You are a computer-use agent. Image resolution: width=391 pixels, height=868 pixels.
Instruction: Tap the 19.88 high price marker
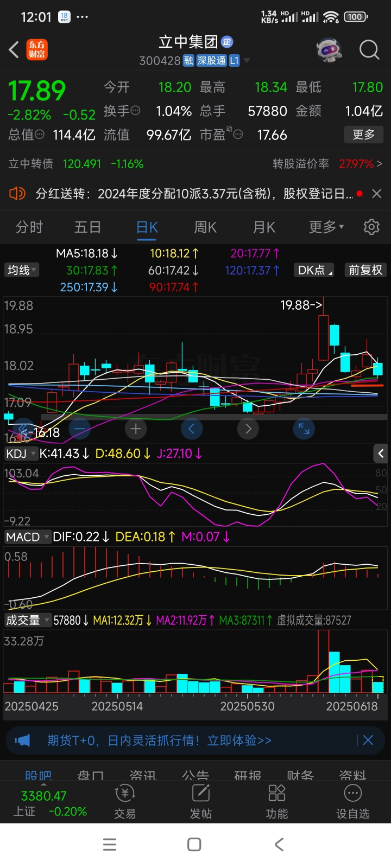301,305
